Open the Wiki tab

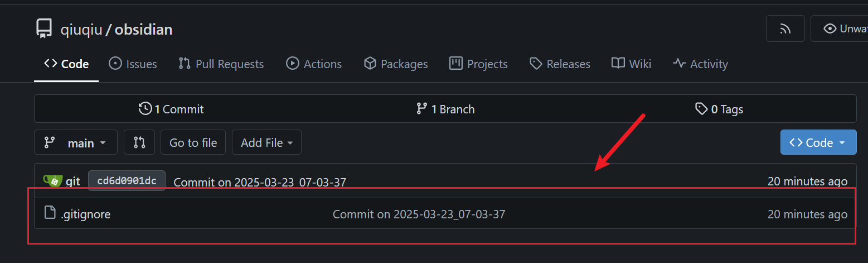(x=631, y=64)
